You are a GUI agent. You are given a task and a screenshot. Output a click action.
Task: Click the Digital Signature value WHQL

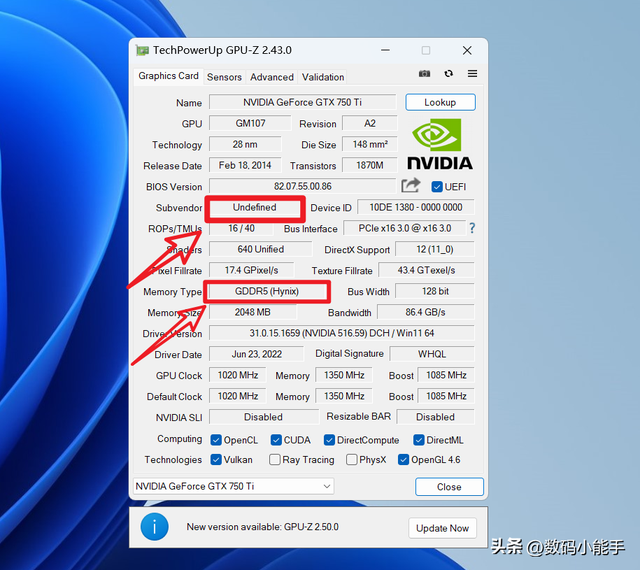pos(432,354)
